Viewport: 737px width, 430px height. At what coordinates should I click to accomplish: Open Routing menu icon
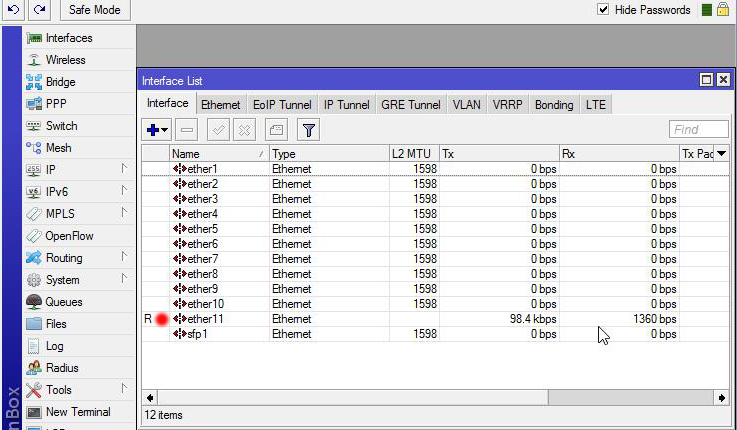[33, 258]
